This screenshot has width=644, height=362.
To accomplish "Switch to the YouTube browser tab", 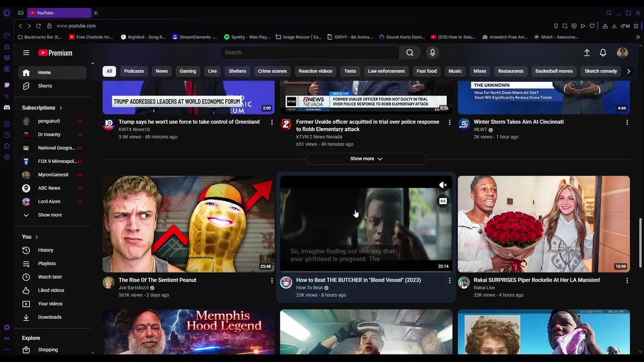I will [59, 13].
